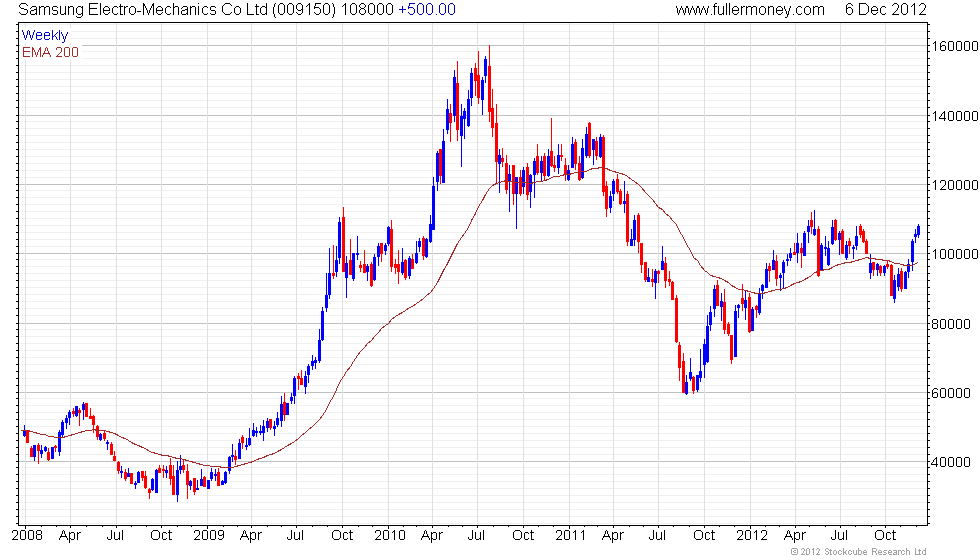
Task: Click the late-2011 low candlestick near 60000
Action: pyautogui.click(x=686, y=384)
